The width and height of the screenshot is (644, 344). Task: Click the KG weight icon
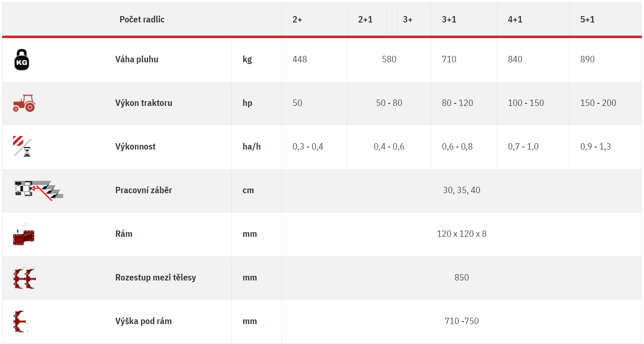(x=22, y=59)
